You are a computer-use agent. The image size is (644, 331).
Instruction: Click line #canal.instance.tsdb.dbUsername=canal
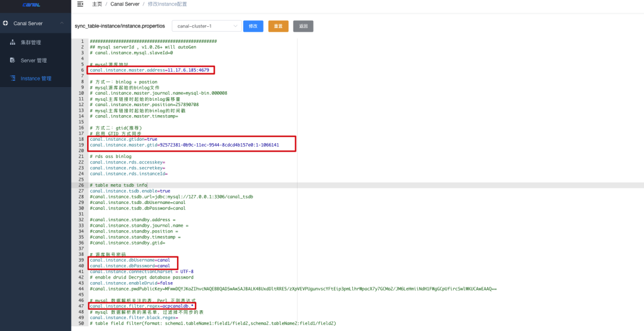point(138,202)
